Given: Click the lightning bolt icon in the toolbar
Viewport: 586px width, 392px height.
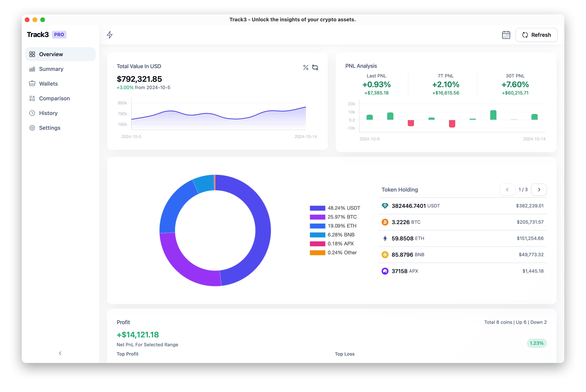Looking at the screenshot, I should coord(109,35).
